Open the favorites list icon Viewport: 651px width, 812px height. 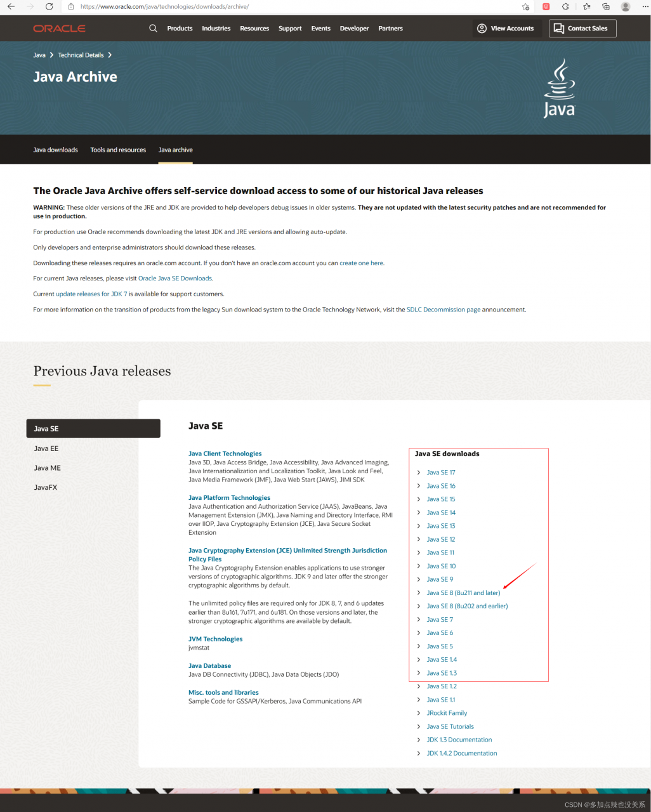586,6
